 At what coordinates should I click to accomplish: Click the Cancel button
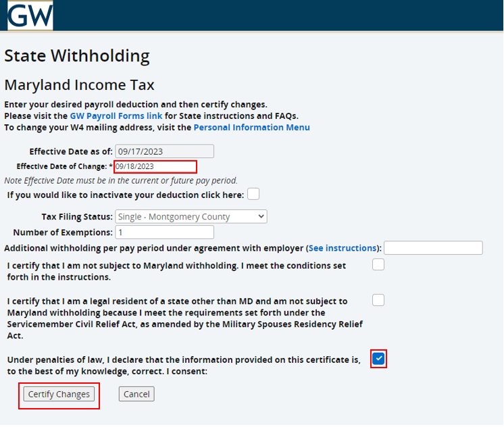[136, 394]
